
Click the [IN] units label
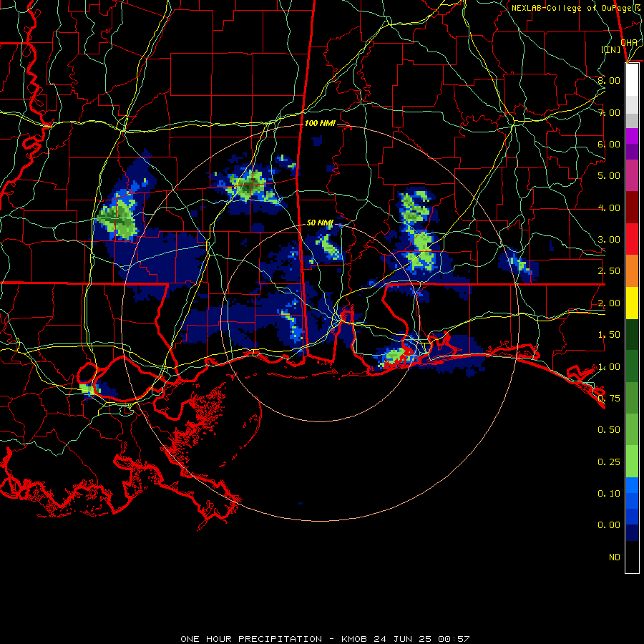611,49
